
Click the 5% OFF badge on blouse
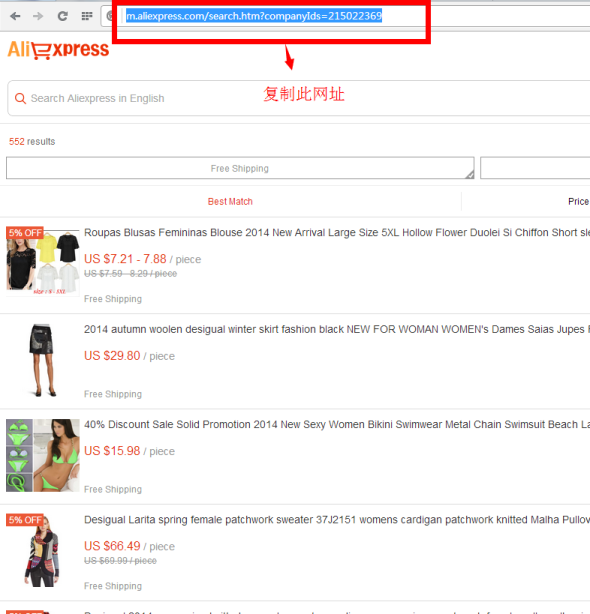point(25,233)
